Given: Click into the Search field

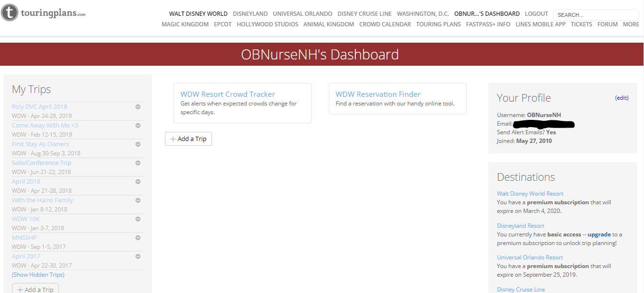Looking at the screenshot, I should 595,15.
